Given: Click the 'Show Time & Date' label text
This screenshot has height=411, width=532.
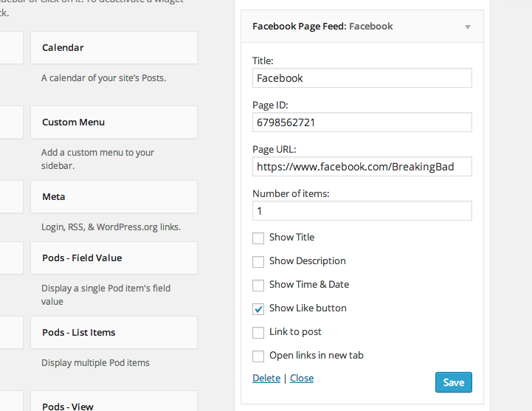Looking at the screenshot, I should coord(309,284).
